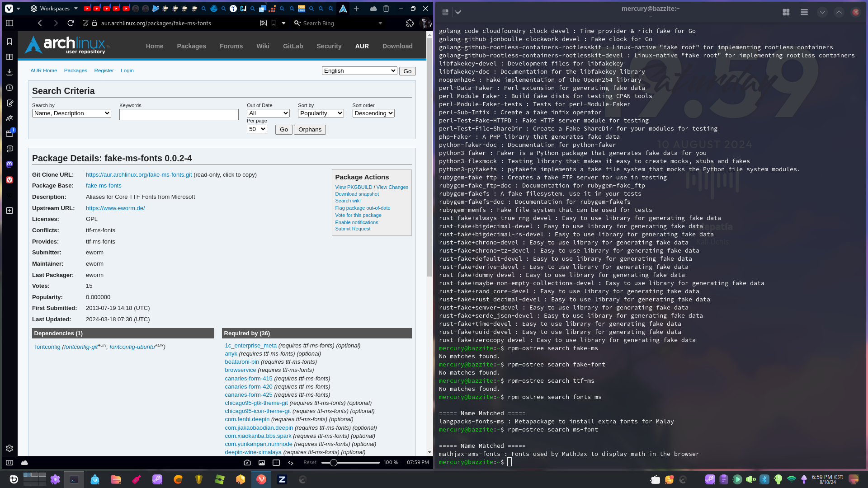Screen dimensions: 868x488
Task: Adjust the page zoom slider handle
Action: 333,462
